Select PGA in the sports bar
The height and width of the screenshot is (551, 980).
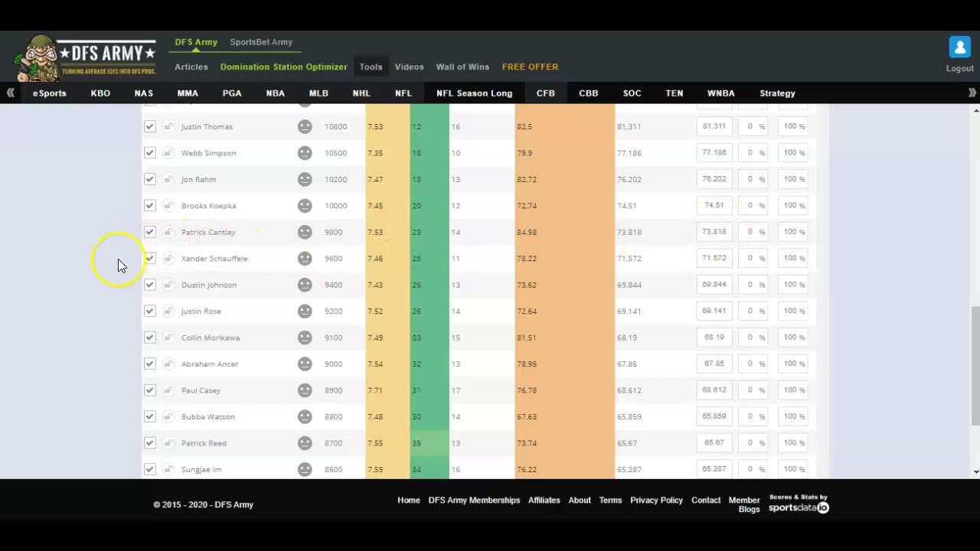tap(232, 93)
